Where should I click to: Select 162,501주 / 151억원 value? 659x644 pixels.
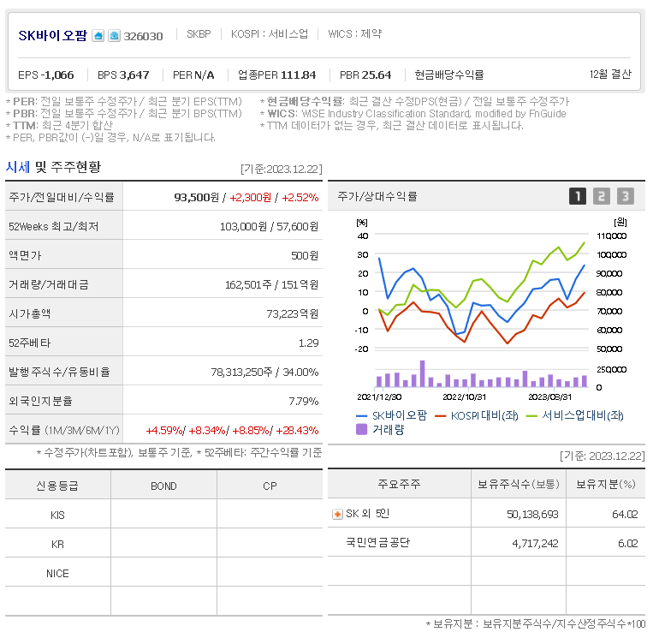click(x=271, y=285)
